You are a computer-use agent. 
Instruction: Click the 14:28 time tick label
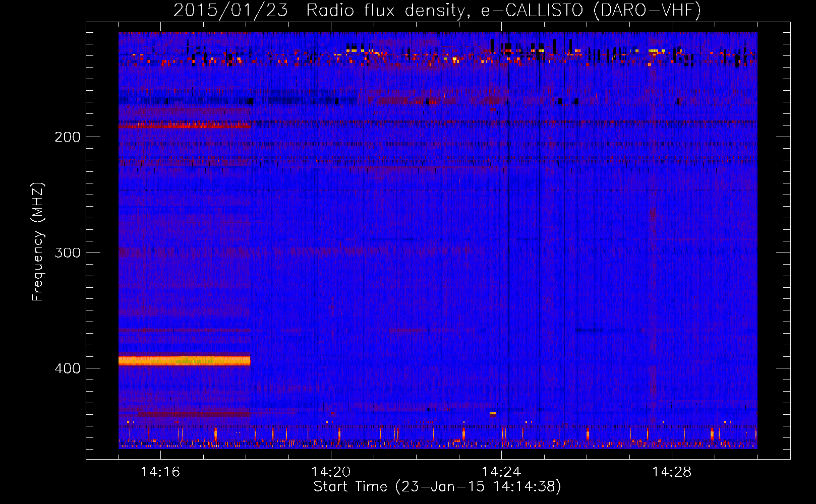coord(672,472)
